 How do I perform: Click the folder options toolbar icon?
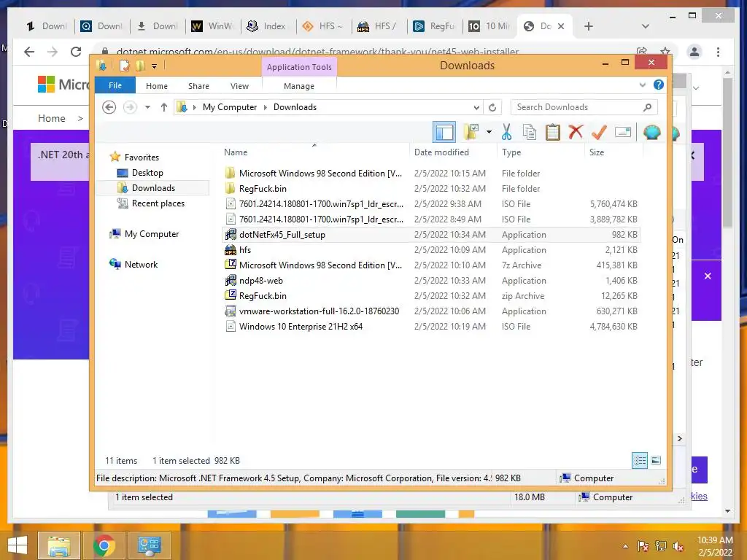pyautogui.click(x=471, y=132)
